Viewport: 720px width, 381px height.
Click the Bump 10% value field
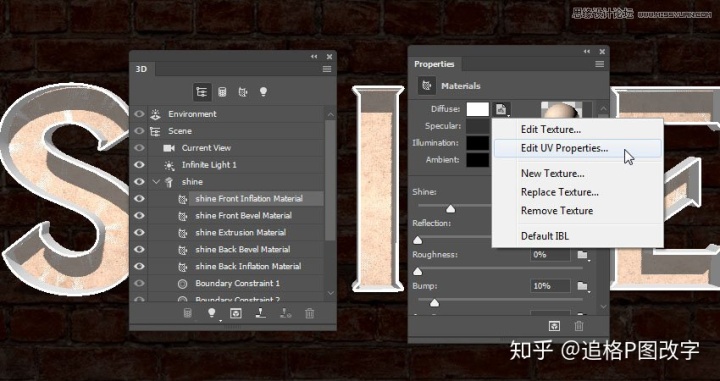(550, 286)
